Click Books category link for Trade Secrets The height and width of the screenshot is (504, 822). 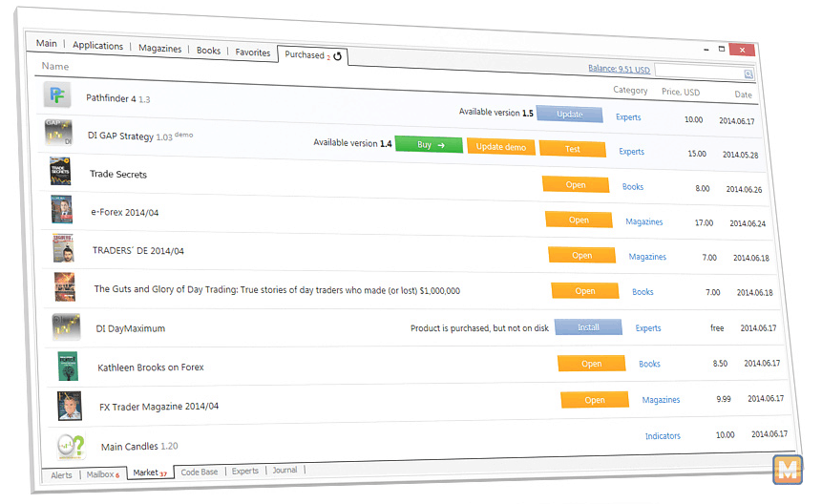(x=633, y=186)
